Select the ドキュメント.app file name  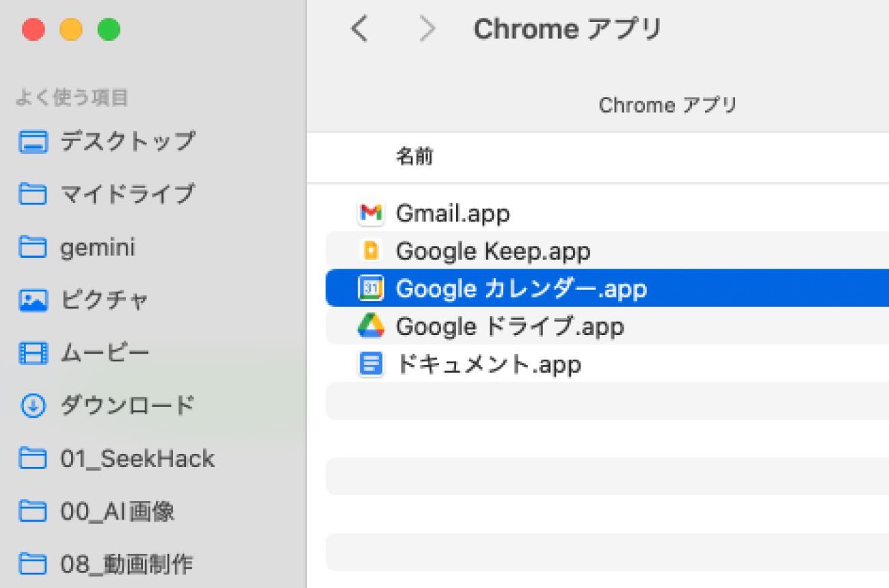489,364
